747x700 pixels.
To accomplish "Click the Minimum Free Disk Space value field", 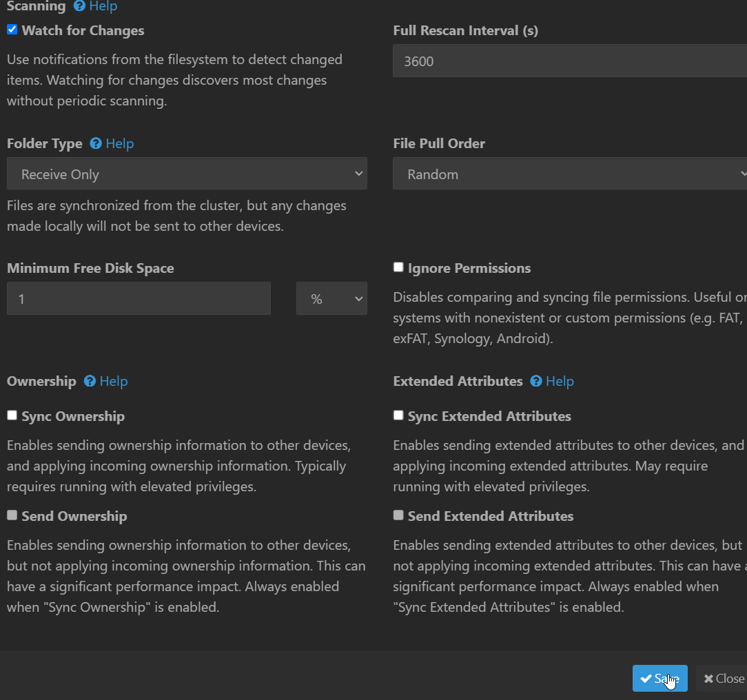I will [138, 298].
